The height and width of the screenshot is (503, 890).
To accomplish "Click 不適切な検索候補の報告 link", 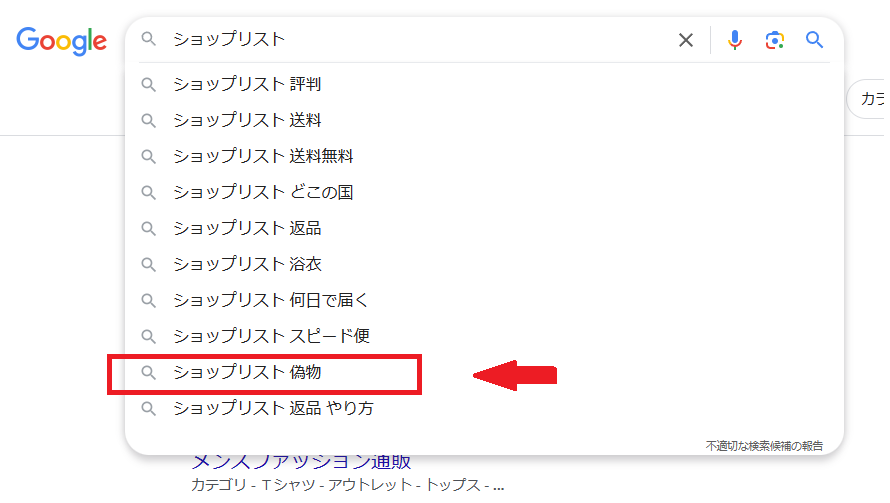I will point(764,445).
